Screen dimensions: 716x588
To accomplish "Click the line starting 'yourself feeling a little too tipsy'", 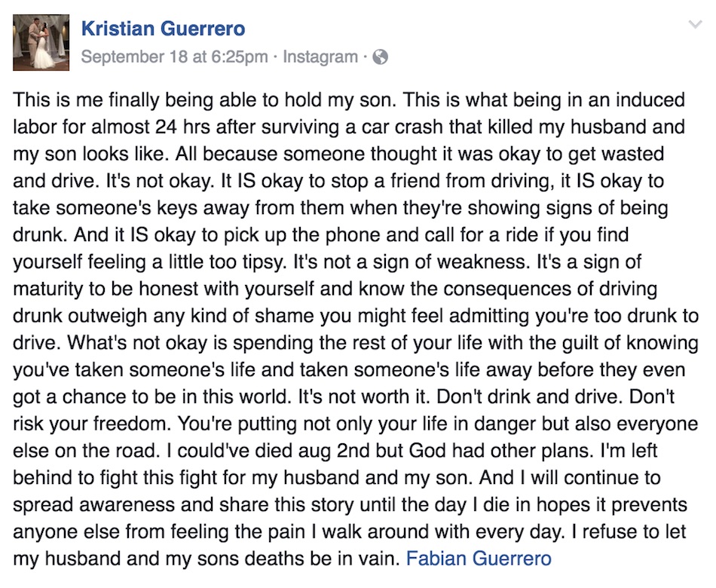I will (327, 262).
